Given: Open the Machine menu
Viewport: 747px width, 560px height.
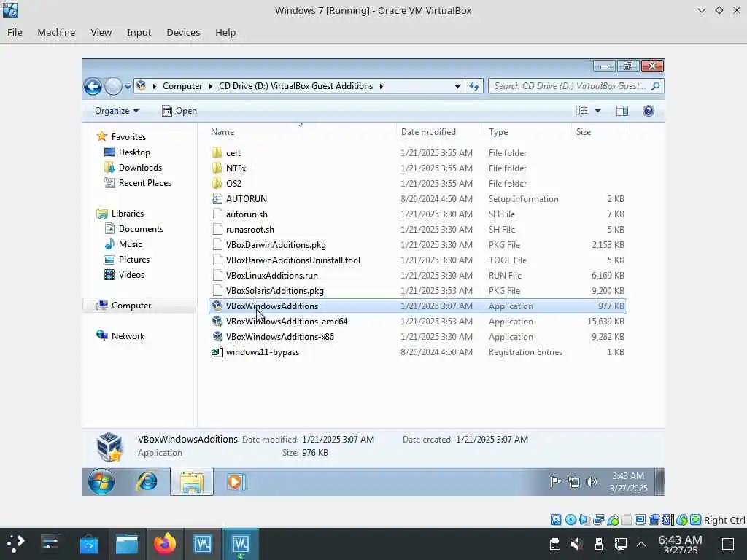Looking at the screenshot, I should click(x=56, y=32).
